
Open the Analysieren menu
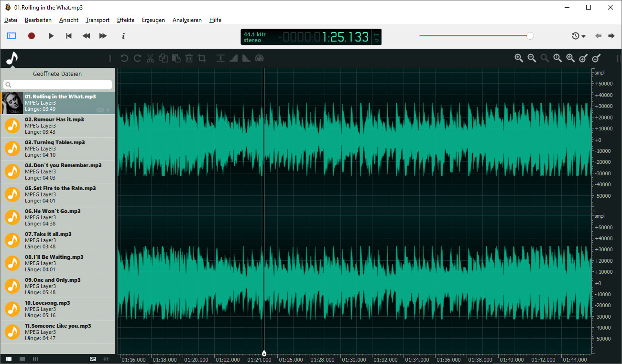point(187,20)
